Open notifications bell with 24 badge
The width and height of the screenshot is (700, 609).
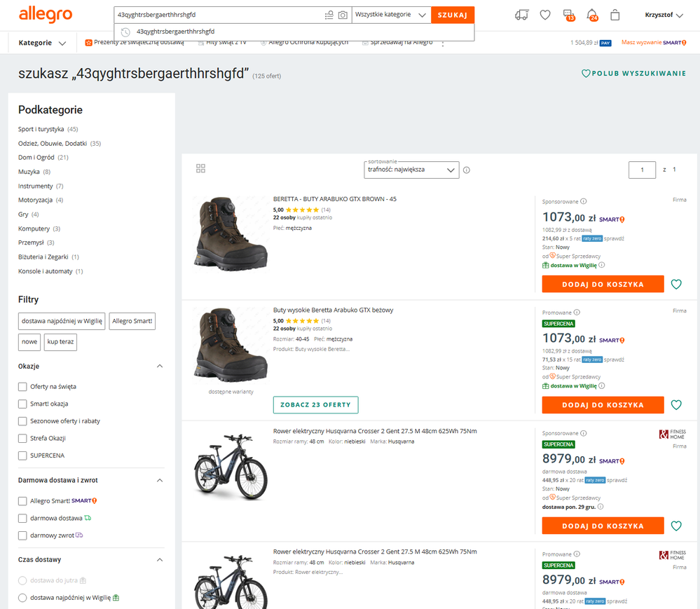pos(592,15)
